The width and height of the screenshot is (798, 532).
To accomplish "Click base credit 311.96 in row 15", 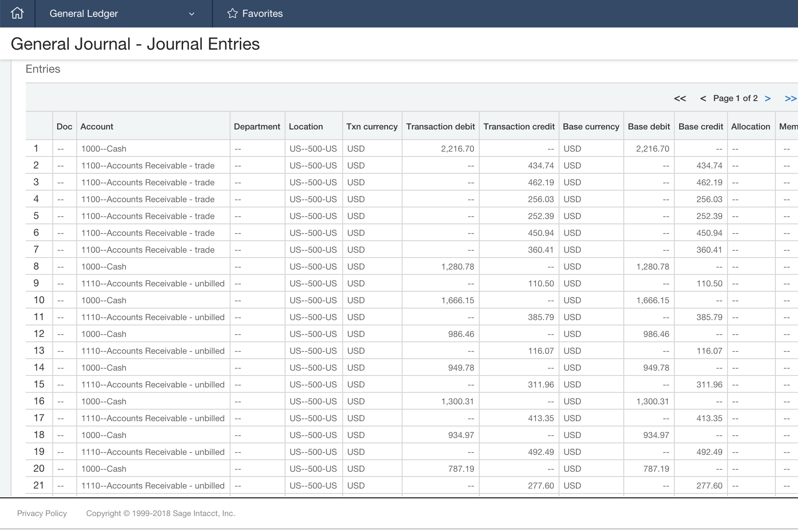I will pos(709,384).
